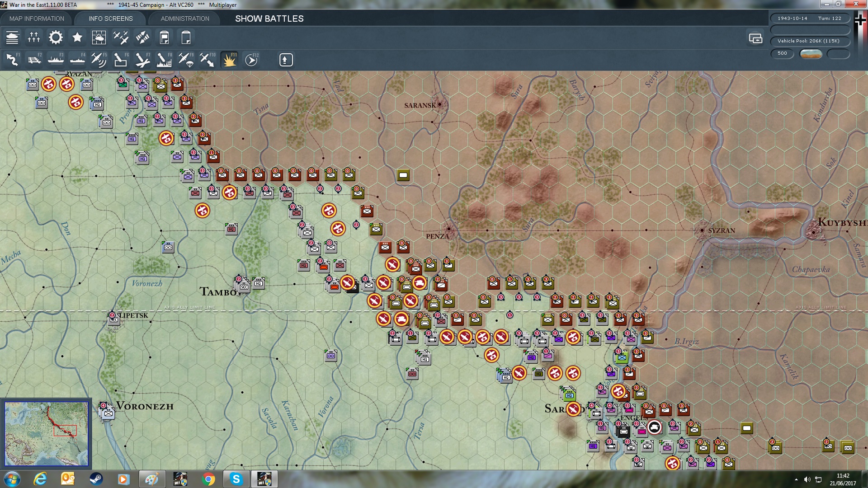Image resolution: width=868 pixels, height=488 pixels.
Task: Switch to the INFO SCREENS tab
Action: (x=111, y=19)
